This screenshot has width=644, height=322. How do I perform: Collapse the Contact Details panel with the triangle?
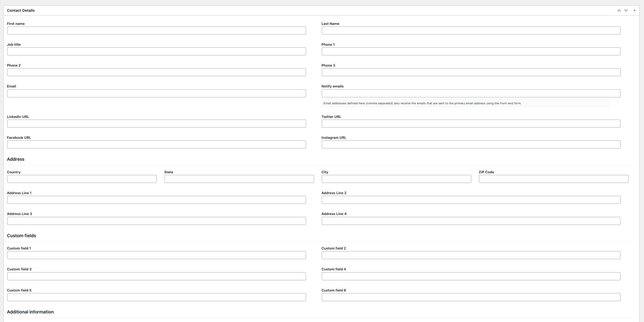635,10
